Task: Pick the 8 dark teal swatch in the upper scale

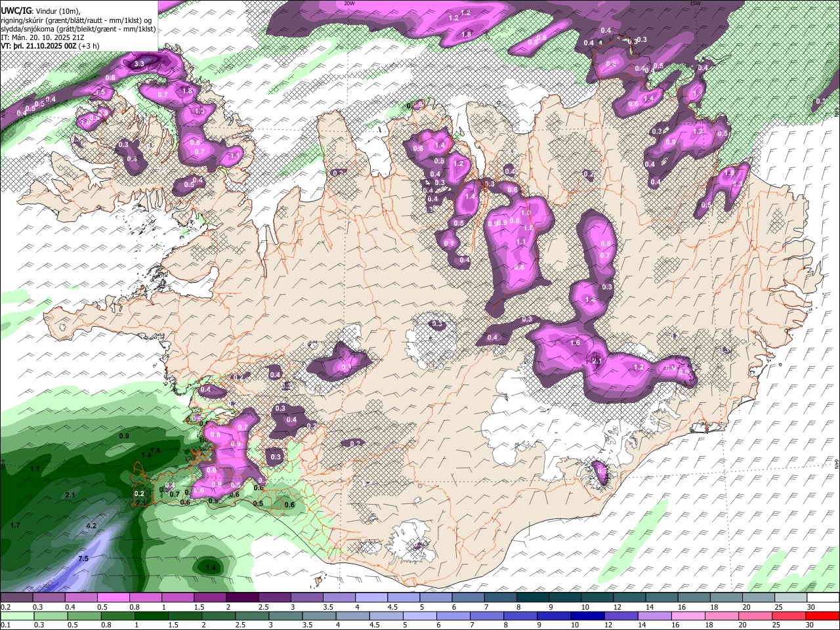Action: pos(532,598)
